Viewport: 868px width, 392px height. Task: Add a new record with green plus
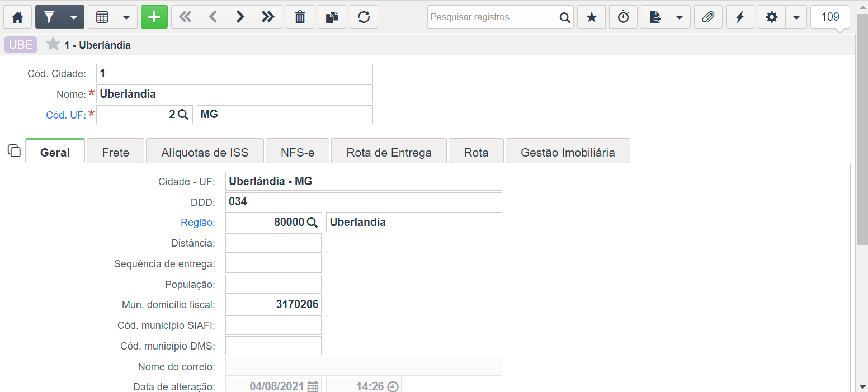click(x=154, y=17)
